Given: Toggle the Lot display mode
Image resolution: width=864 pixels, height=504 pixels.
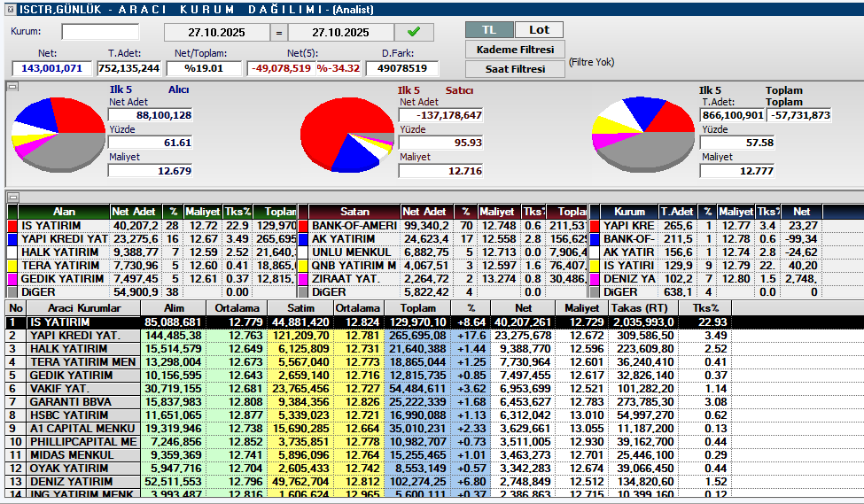Looking at the screenshot, I should pos(539,30).
